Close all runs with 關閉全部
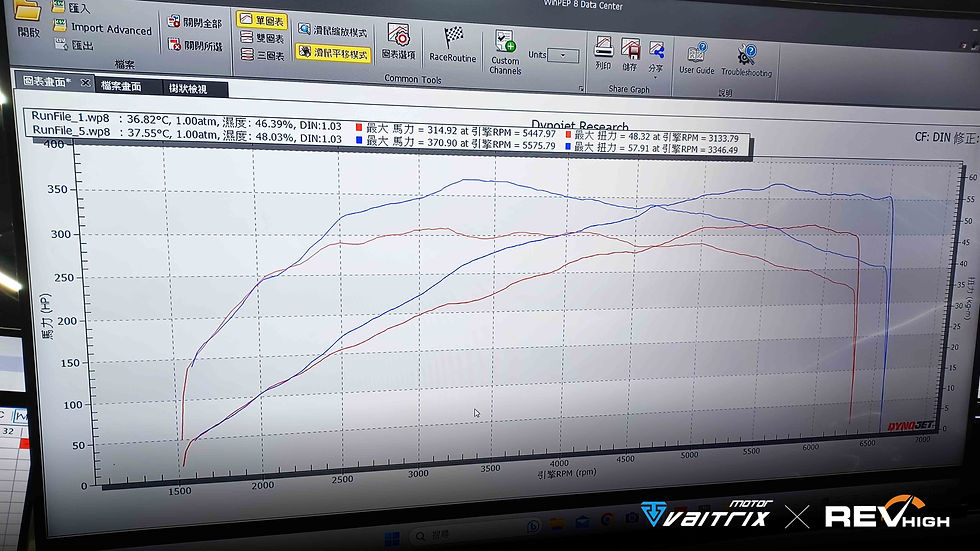This screenshot has height=551, width=980. 194,22
